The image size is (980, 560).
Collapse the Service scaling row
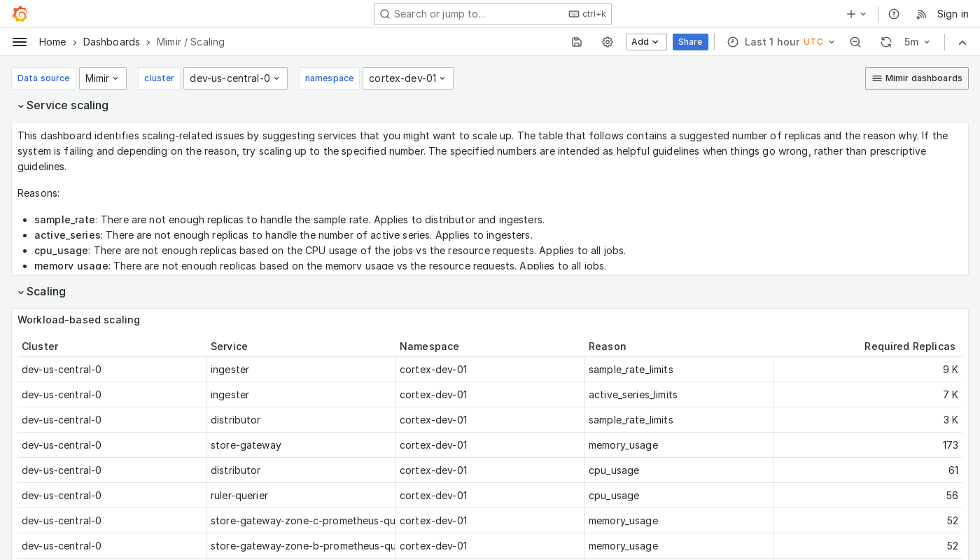63,105
